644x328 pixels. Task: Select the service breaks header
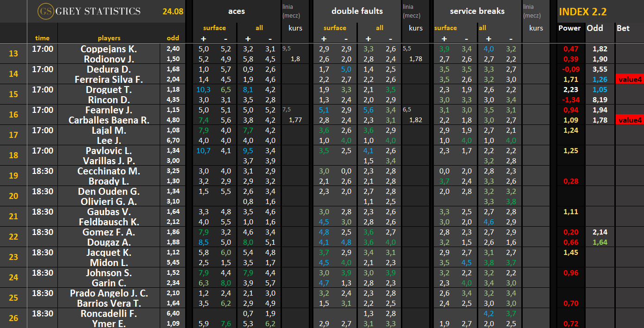point(477,11)
